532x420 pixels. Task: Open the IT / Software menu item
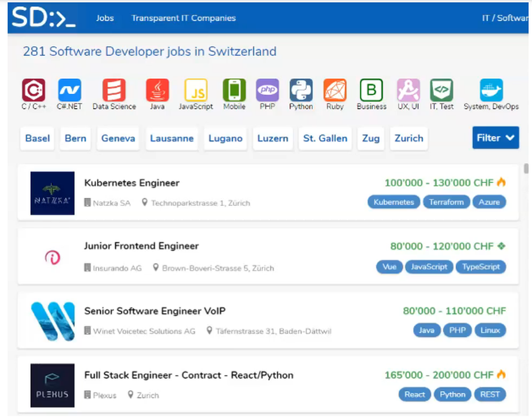point(505,18)
